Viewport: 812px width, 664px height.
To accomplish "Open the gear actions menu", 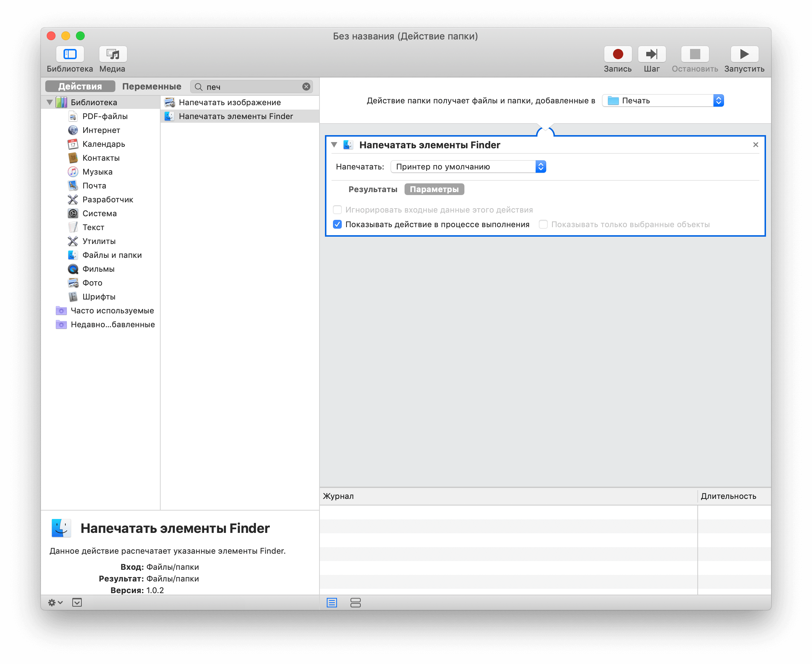I will pos(55,602).
